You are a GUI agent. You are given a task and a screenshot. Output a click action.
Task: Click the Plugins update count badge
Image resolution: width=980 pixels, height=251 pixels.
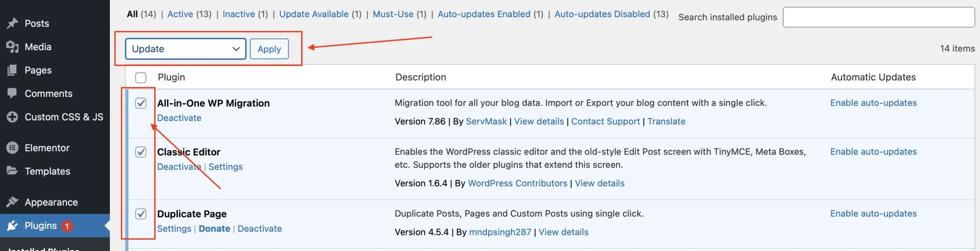(x=67, y=226)
